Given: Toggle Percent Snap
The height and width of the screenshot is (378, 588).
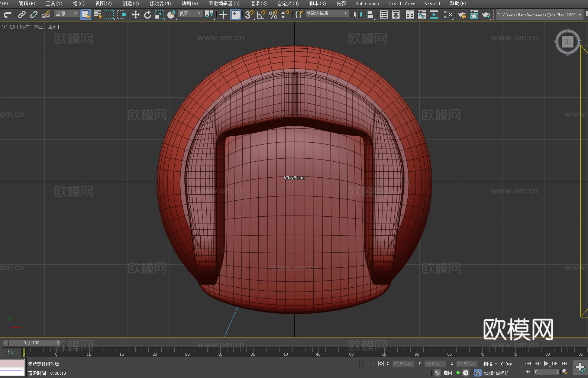Looking at the screenshot, I should pos(273,14).
